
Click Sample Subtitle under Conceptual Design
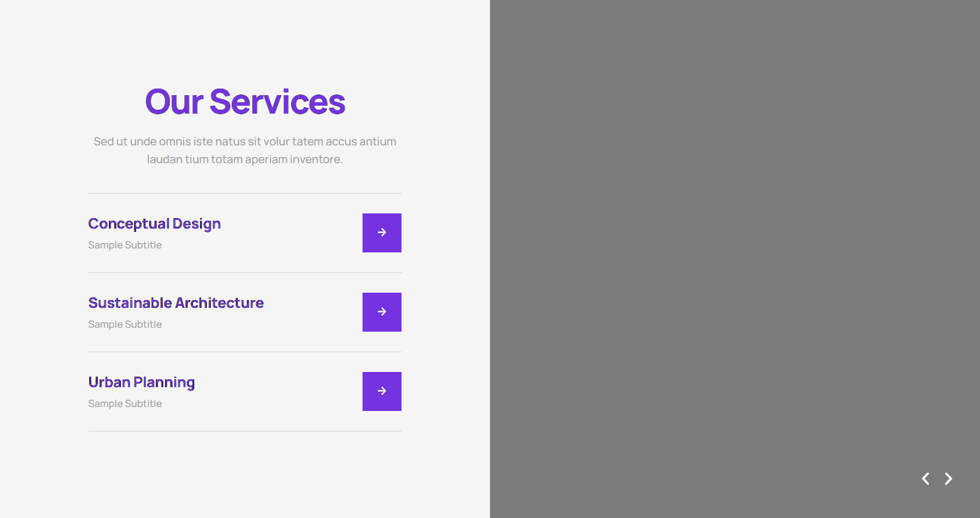pos(125,245)
